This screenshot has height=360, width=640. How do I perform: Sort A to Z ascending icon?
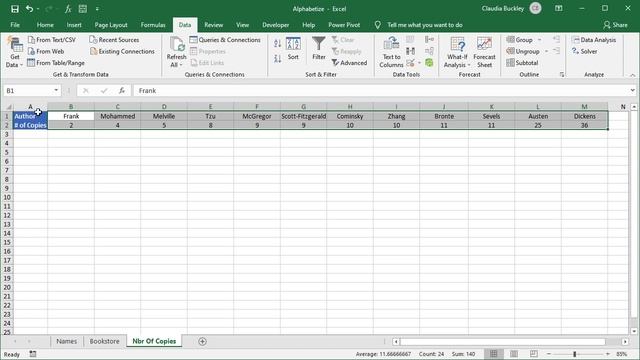pos(278,44)
